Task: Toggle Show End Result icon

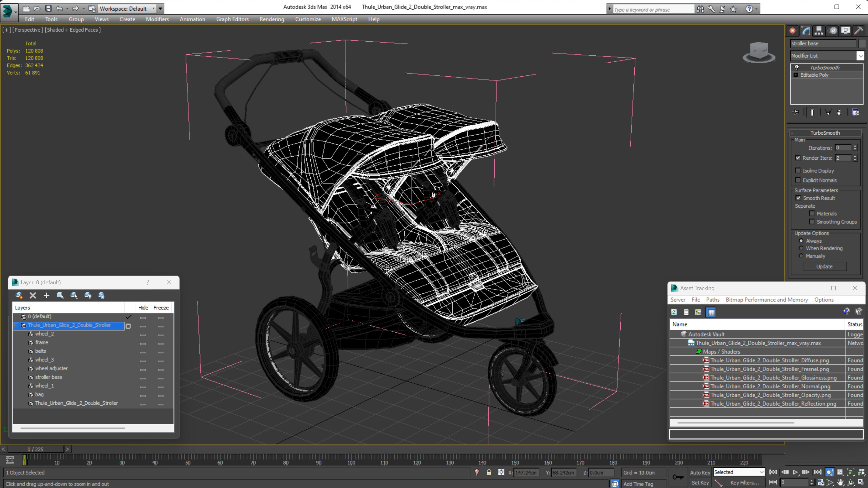Action: tap(812, 112)
